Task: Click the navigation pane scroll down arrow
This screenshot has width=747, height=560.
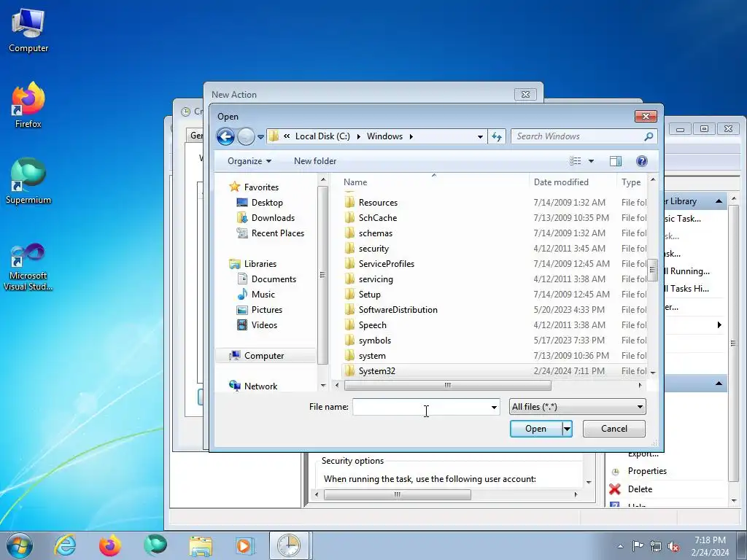Action: [x=323, y=385]
